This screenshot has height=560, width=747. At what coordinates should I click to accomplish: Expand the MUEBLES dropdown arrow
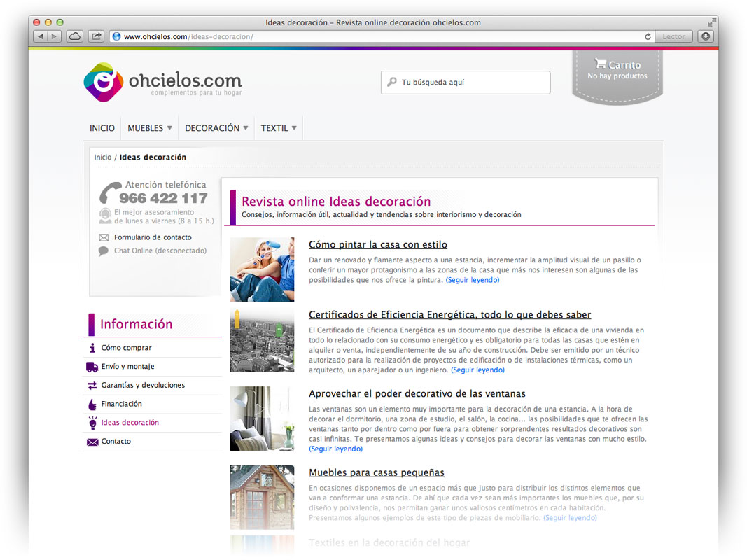click(x=169, y=127)
